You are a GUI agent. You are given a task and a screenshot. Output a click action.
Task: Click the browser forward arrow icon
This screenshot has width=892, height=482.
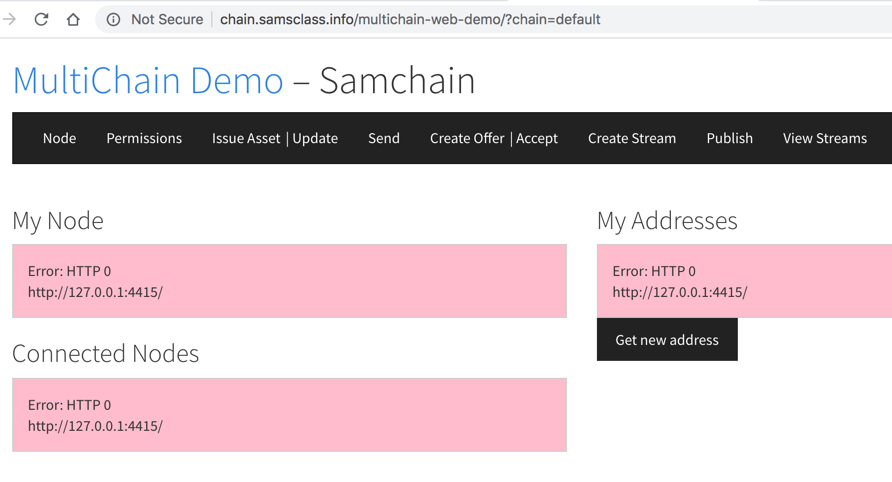10,19
